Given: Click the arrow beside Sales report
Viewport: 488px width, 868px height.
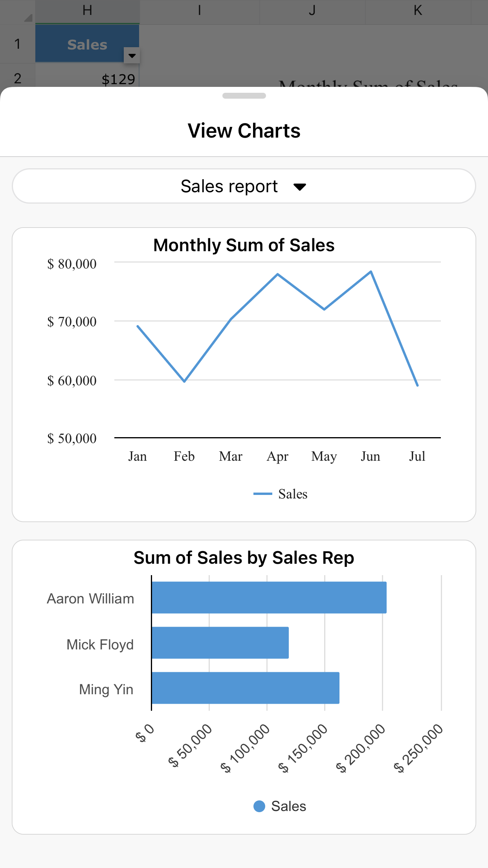Looking at the screenshot, I should 300,187.
